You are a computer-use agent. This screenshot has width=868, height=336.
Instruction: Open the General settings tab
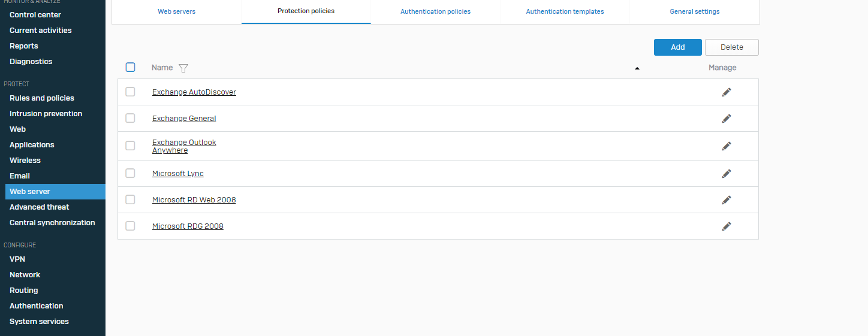click(695, 11)
